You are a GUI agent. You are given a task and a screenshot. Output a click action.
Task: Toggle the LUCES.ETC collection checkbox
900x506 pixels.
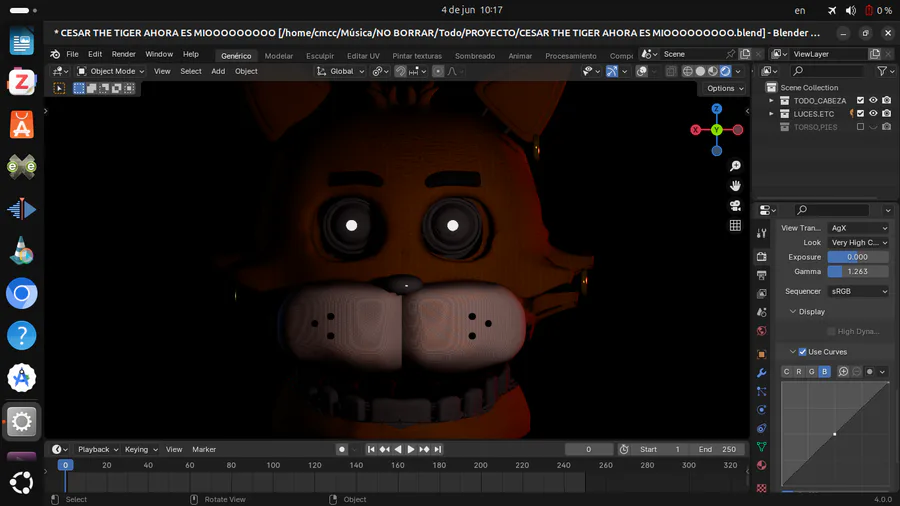click(x=860, y=114)
